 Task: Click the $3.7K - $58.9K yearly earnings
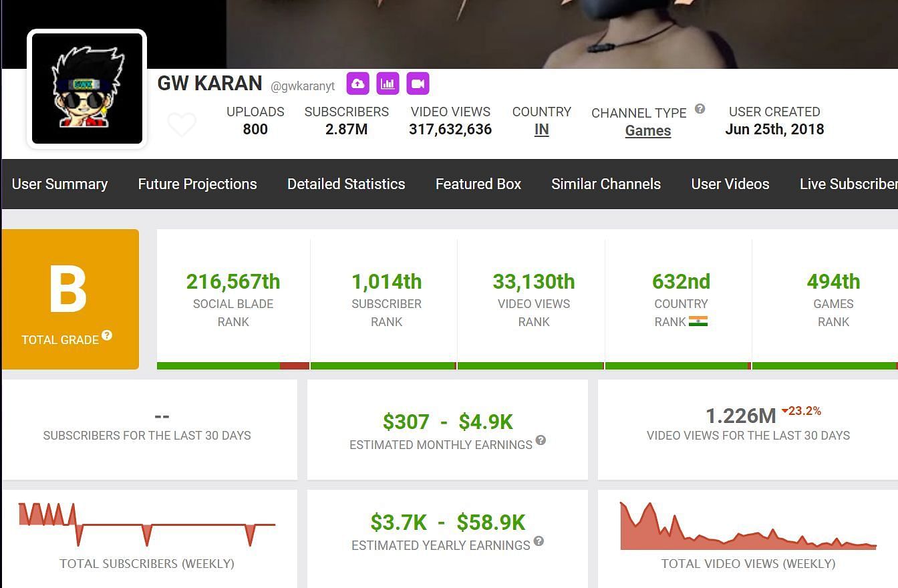point(448,523)
